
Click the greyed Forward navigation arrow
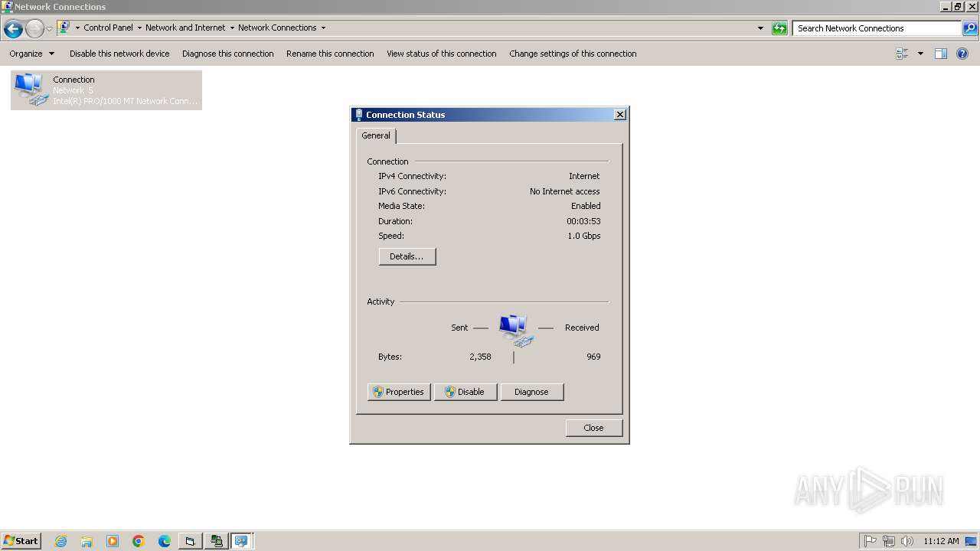(34, 29)
